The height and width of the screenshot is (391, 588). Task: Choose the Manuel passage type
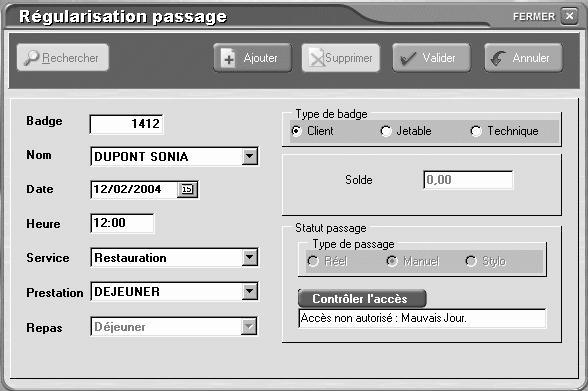pos(392,261)
